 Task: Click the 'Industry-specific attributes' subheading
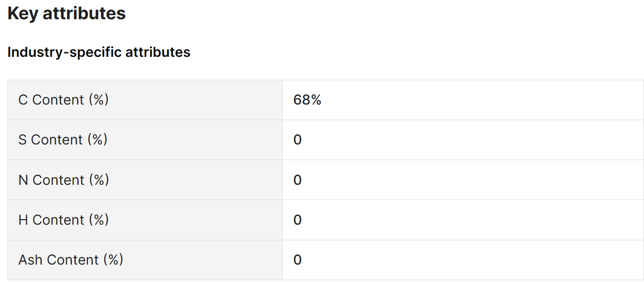point(99,52)
